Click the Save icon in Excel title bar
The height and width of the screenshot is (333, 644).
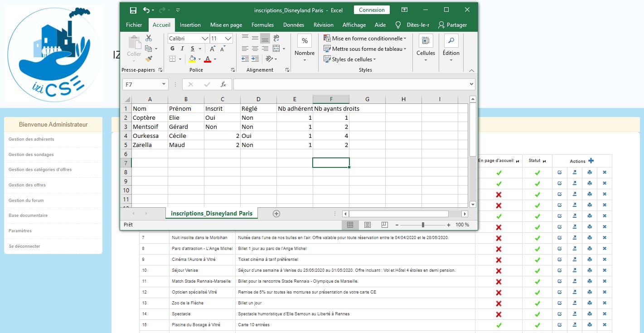(x=133, y=10)
